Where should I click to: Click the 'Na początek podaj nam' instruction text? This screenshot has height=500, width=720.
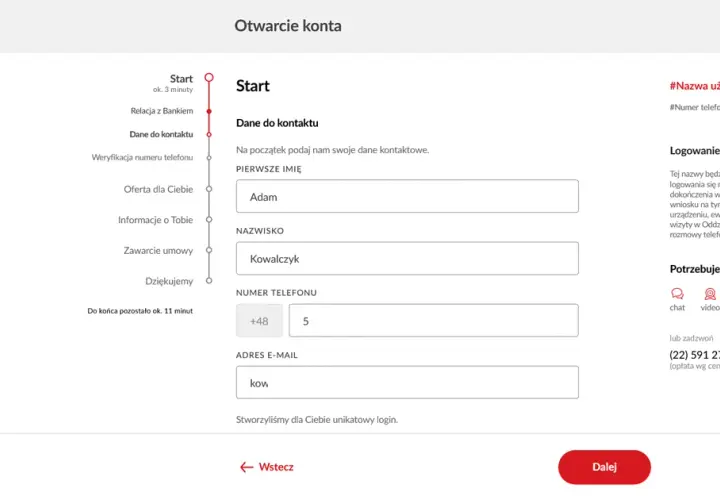click(x=332, y=150)
